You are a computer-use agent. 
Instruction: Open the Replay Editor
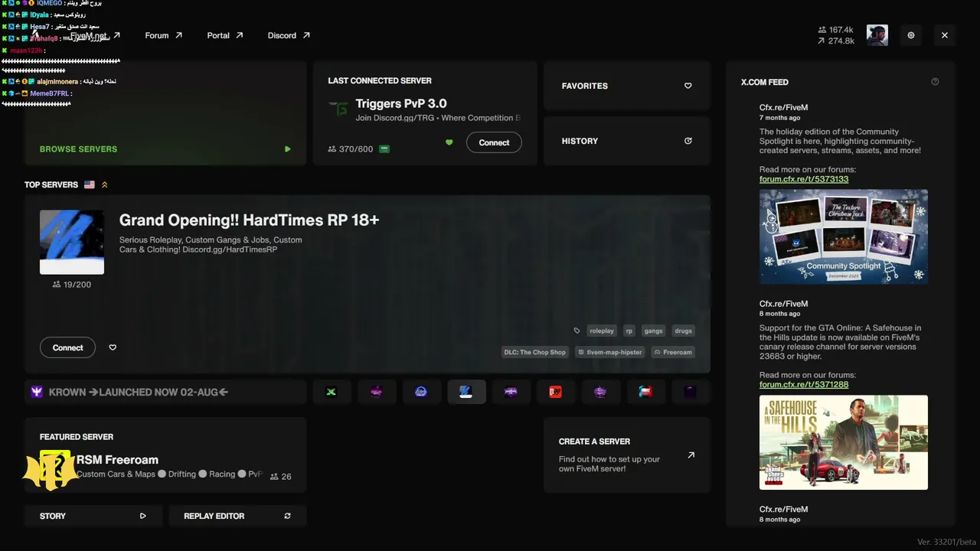point(237,516)
